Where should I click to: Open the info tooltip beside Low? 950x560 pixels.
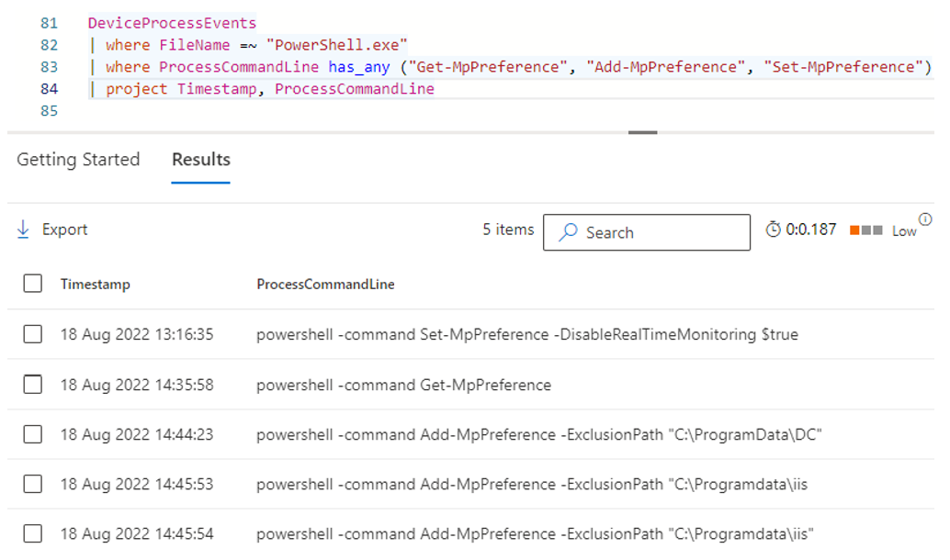pyautogui.click(x=925, y=220)
